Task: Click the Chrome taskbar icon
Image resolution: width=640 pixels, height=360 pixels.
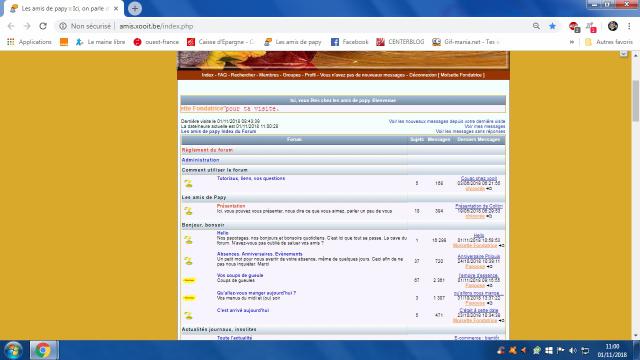Action: (43, 350)
